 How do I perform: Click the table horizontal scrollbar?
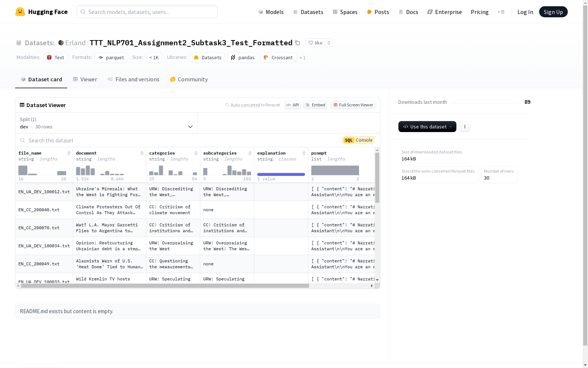pos(165,286)
